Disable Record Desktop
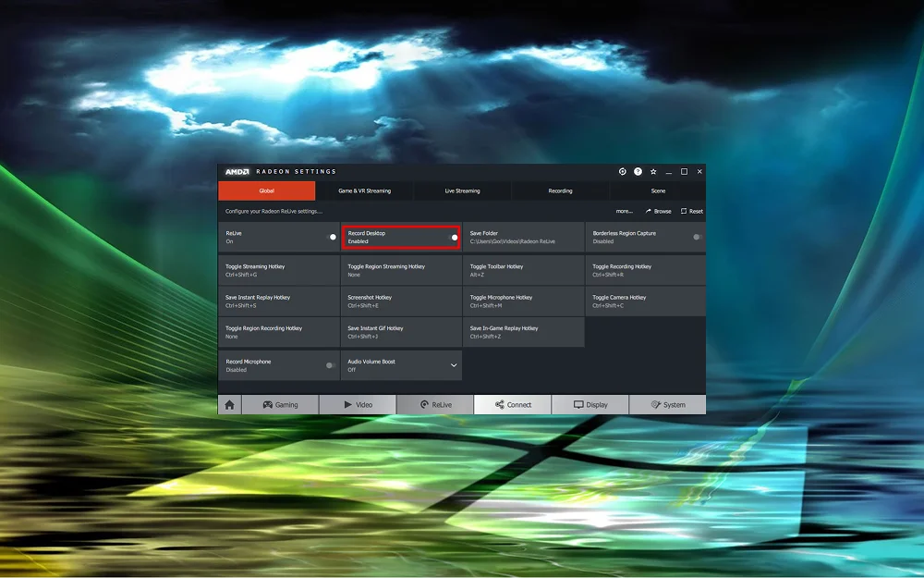Viewport: 924px width, 578px height. [x=454, y=237]
